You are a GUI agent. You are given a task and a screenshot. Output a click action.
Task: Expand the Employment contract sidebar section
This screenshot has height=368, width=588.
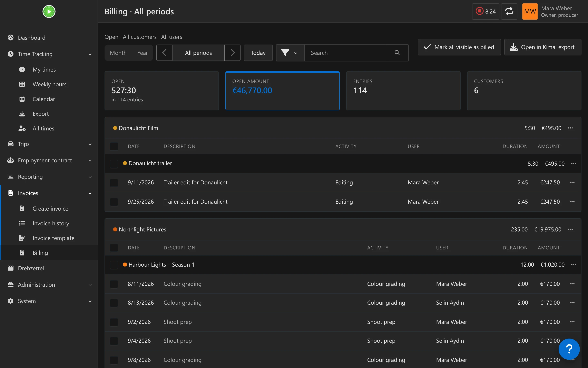(x=49, y=160)
